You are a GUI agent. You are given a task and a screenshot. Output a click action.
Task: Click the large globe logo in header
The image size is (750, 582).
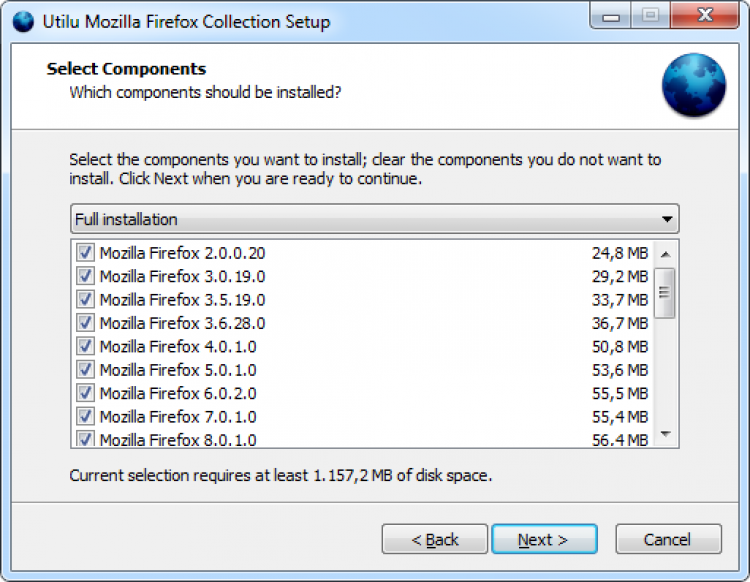pos(694,85)
